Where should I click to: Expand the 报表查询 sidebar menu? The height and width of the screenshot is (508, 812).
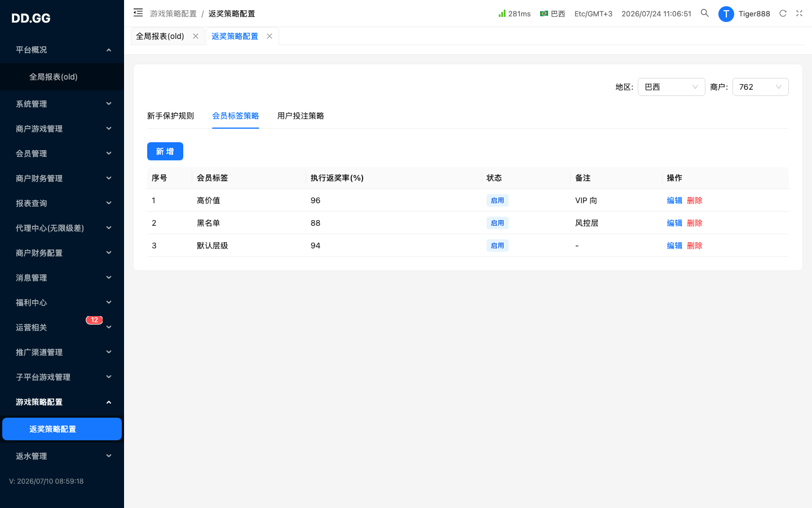click(62, 203)
